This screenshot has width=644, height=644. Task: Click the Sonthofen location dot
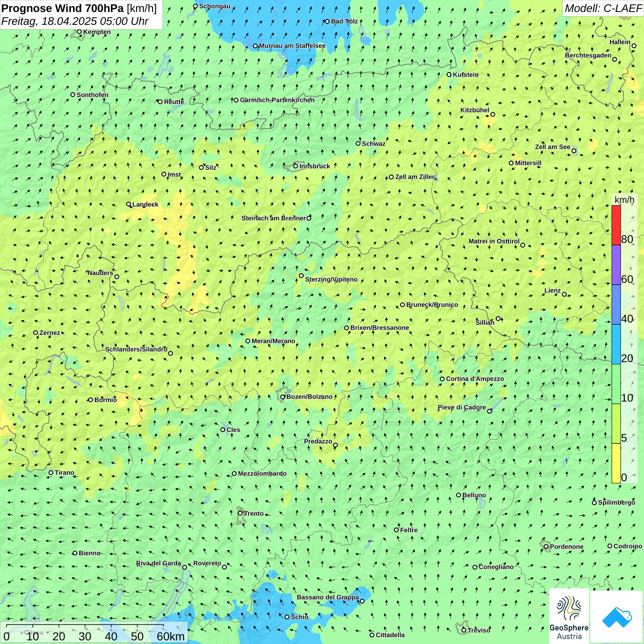pyautogui.click(x=73, y=95)
